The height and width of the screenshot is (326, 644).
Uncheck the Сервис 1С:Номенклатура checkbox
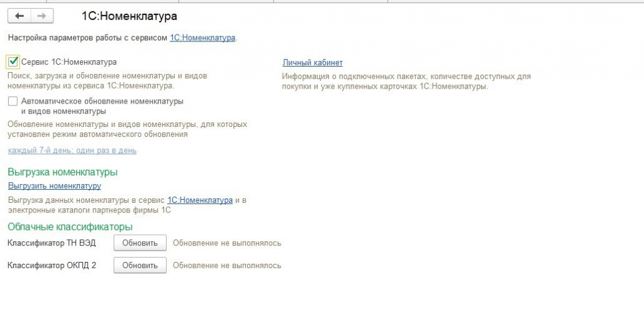(13, 62)
